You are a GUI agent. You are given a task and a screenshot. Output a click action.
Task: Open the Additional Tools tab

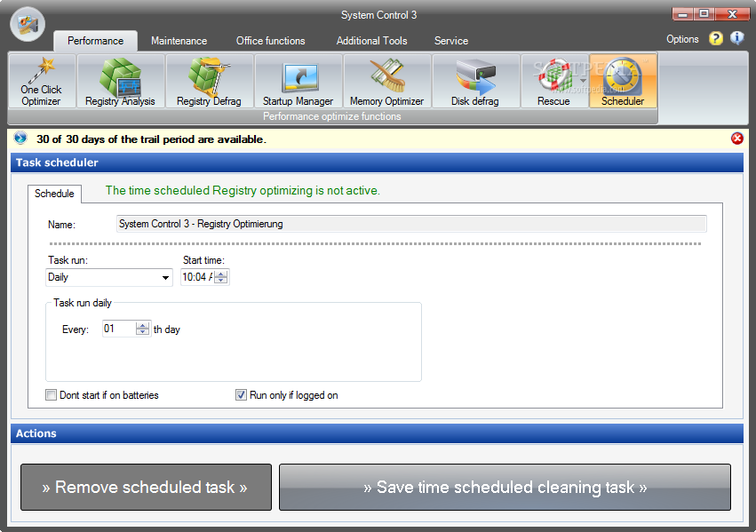371,41
